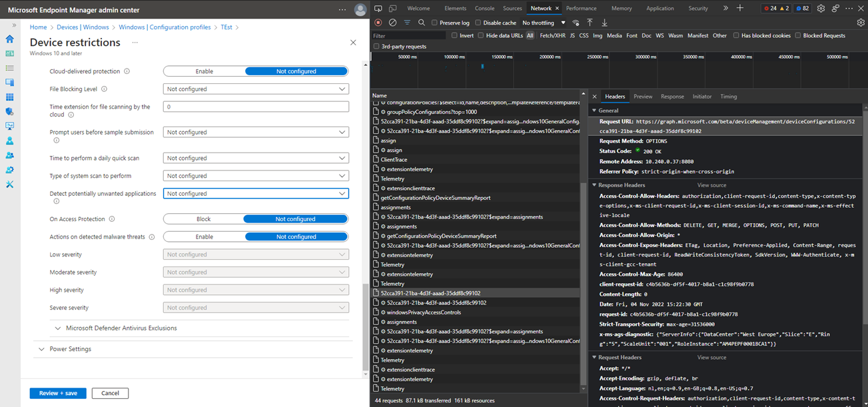The width and height of the screenshot is (868, 407).
Task: Check Hide data URLs checkbox
Action: (x=480, y=35)
